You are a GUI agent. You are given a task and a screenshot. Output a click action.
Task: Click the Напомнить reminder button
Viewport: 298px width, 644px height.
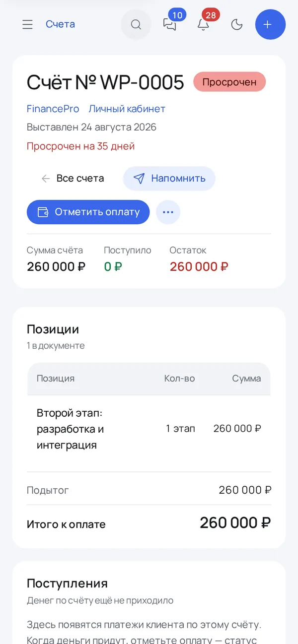169,179
